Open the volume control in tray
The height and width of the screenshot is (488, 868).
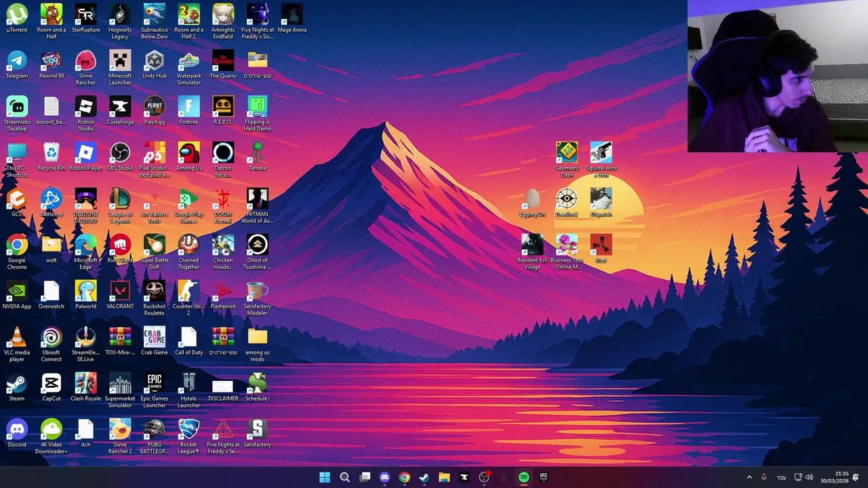coord(809,477)
